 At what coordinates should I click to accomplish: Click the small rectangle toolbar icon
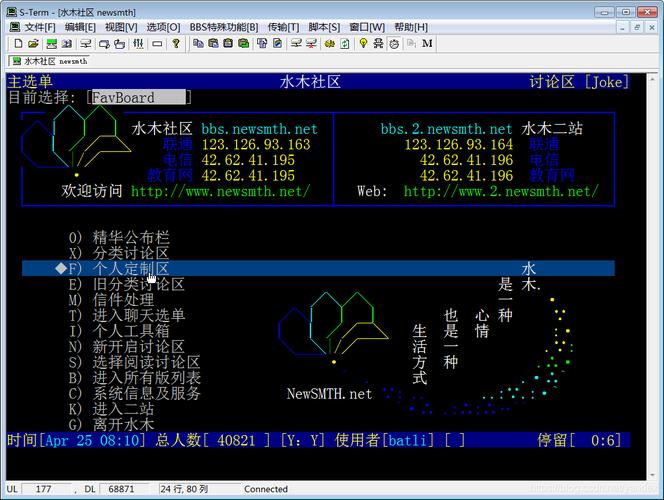click(x=157, y=43)
